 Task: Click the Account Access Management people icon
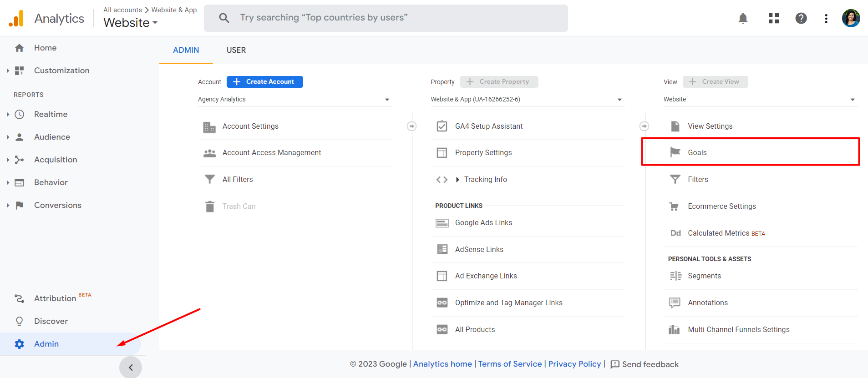tap(209, 153)
